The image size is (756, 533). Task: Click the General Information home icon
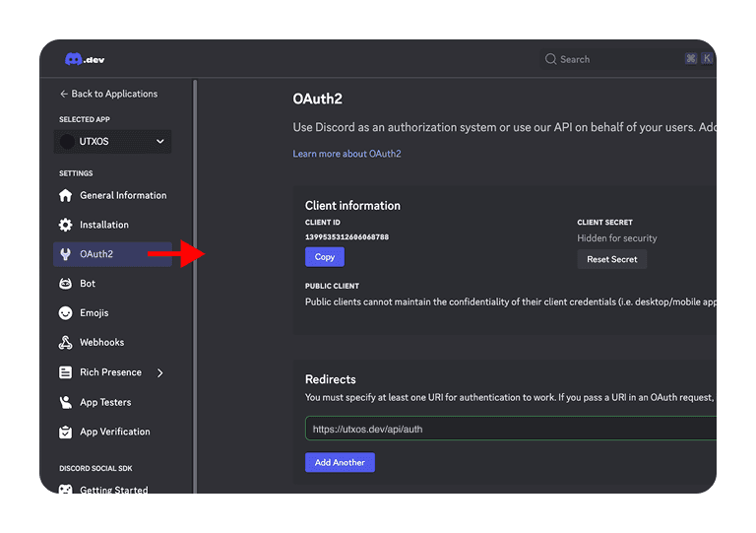pos(66,195)
